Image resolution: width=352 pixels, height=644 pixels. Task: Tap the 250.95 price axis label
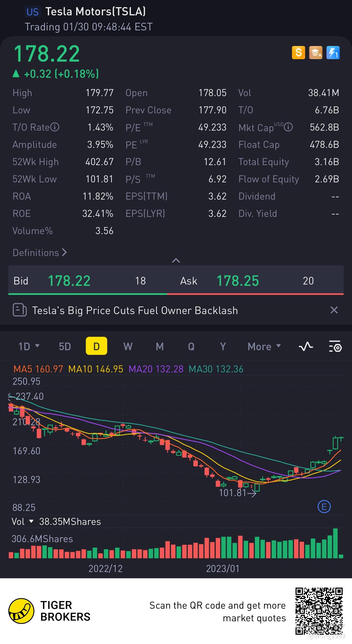(x=27, y=381)
